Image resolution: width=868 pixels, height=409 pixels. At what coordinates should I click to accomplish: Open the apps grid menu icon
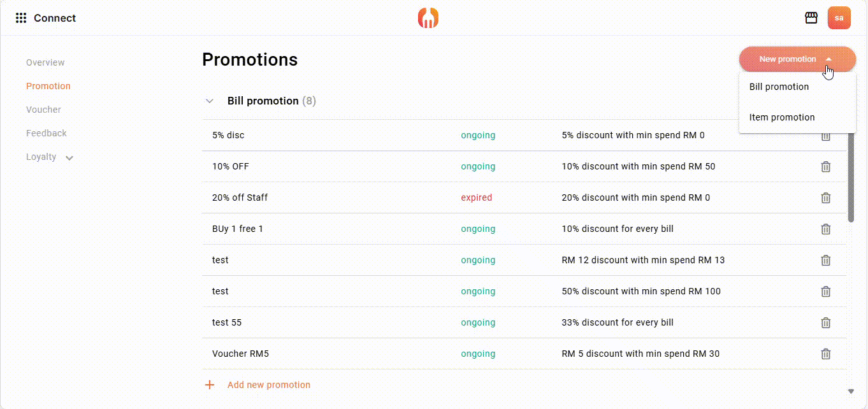21,18
